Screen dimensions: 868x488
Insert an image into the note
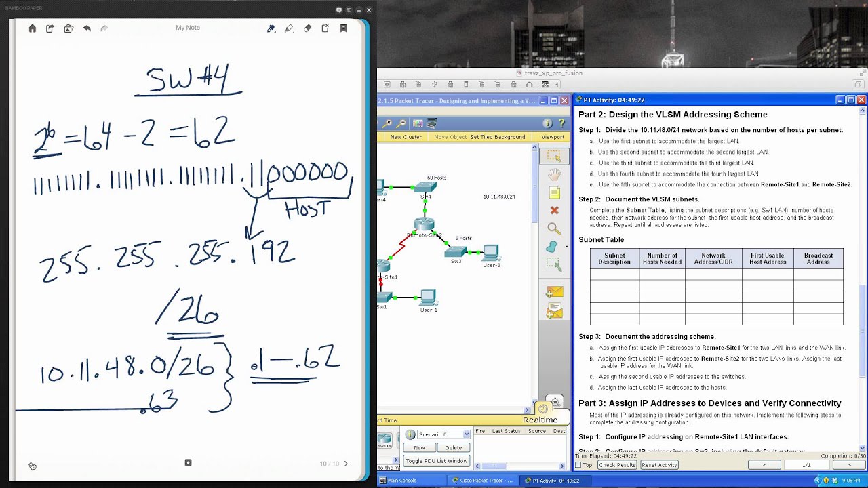(68, 28)
